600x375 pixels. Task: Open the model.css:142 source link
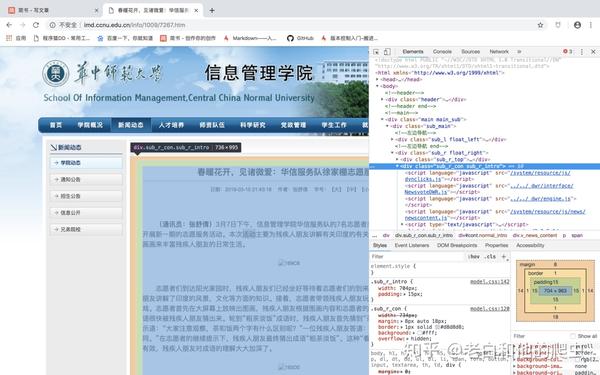(490, 282)
